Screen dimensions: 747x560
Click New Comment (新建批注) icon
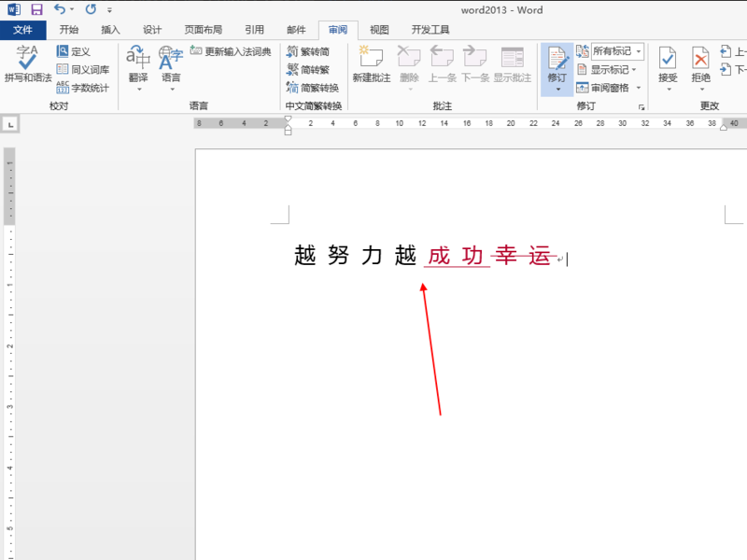pyautogui.click(x=372, y=63)
